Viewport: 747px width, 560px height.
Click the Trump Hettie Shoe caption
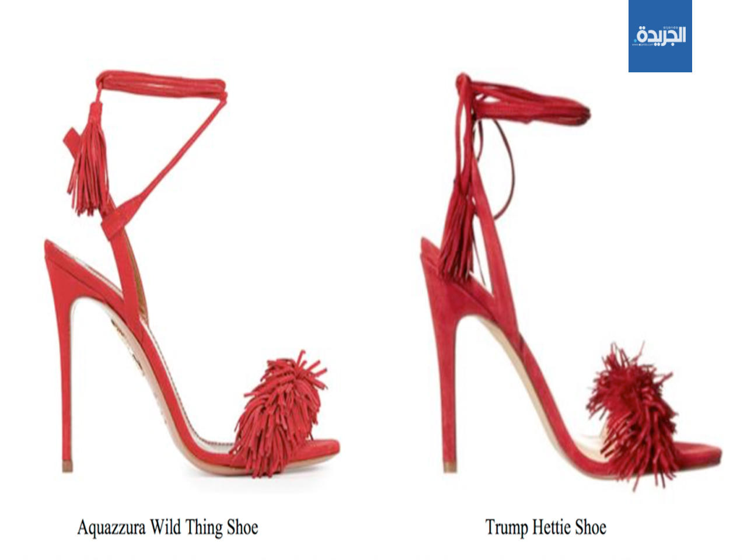coord(546,527)
